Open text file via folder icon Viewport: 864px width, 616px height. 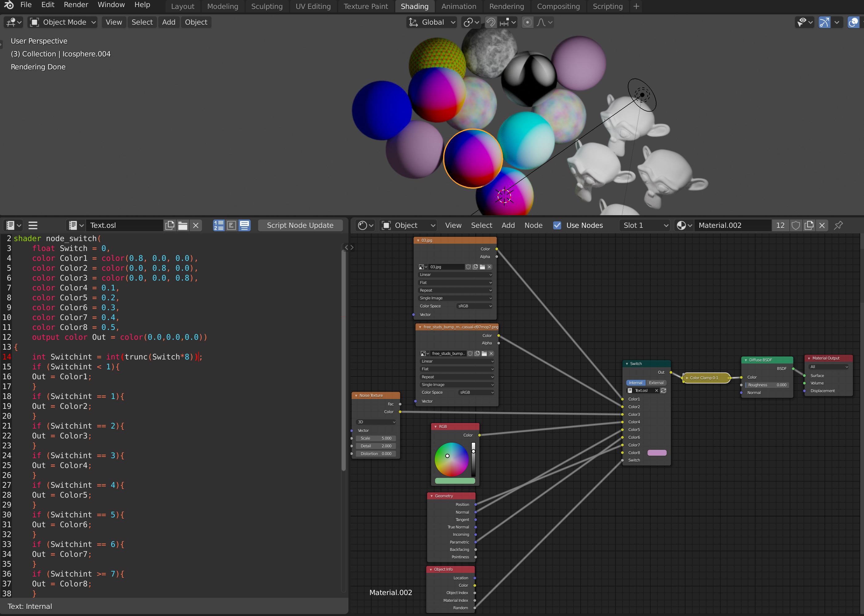point(183,225)
